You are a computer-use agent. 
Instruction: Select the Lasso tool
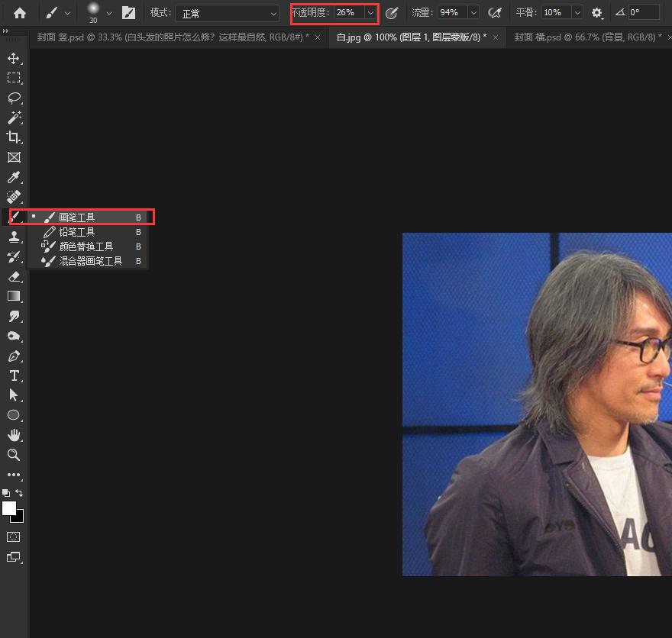coord(14,98)
